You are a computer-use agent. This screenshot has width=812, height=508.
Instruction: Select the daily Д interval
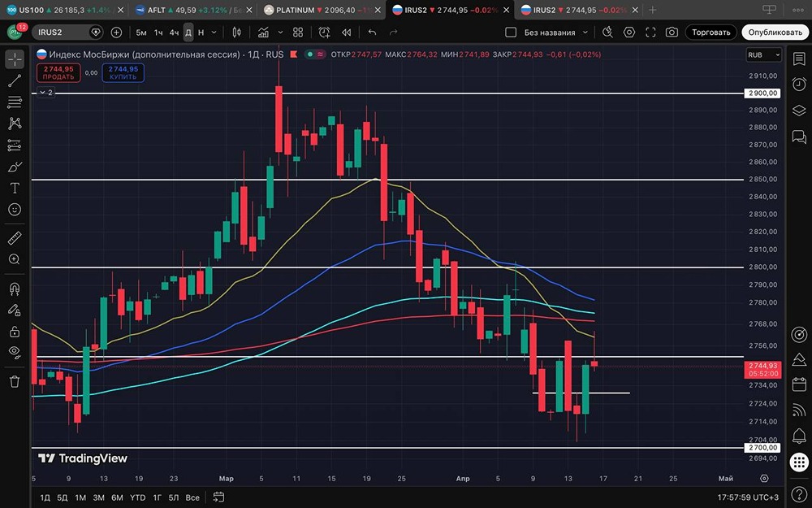coord(188,33)
